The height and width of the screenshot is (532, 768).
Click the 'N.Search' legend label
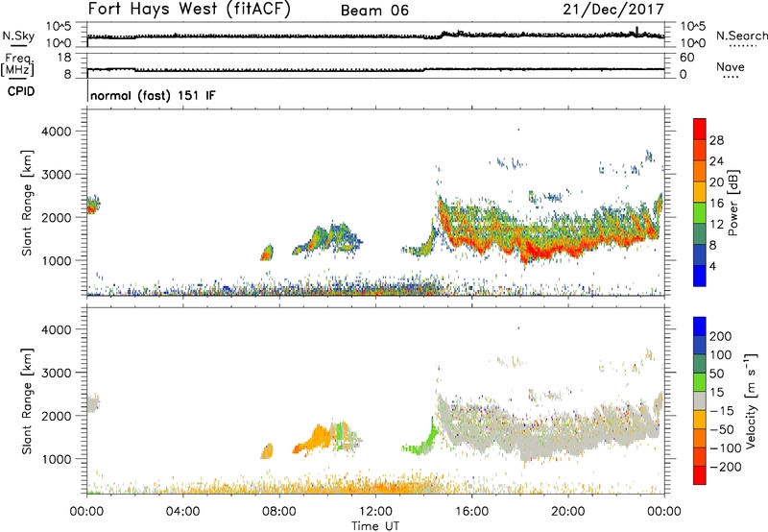coord(742,36)
